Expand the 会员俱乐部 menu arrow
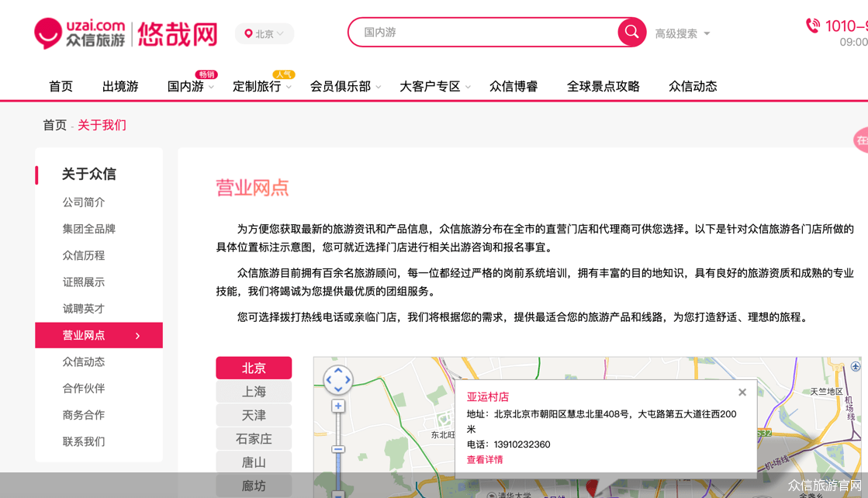Viewport: 868px width, 498px height. (x=379, y=87)
